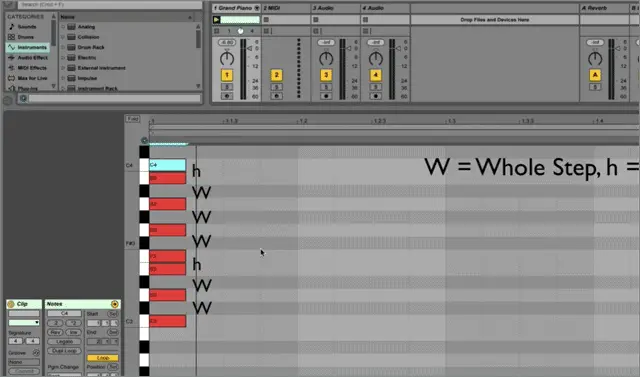Toggle the A Reverb return activator

click(595, 75)
